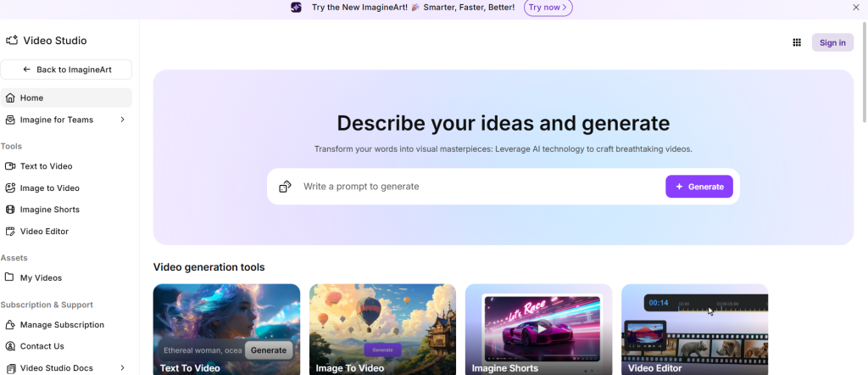This screenshot has width=868, height=375.
Task: Click the Try now banner link
Action: (548, 8)
